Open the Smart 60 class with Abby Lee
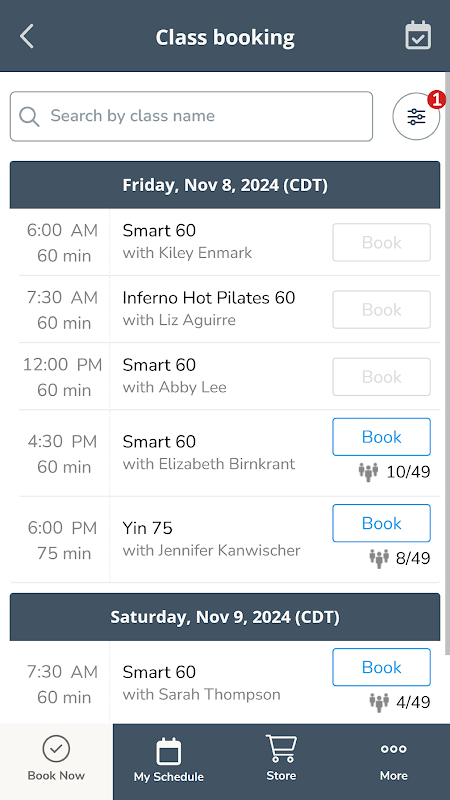Image resolution: width=450 pixels, height=800 pixels. click(174, 376)
